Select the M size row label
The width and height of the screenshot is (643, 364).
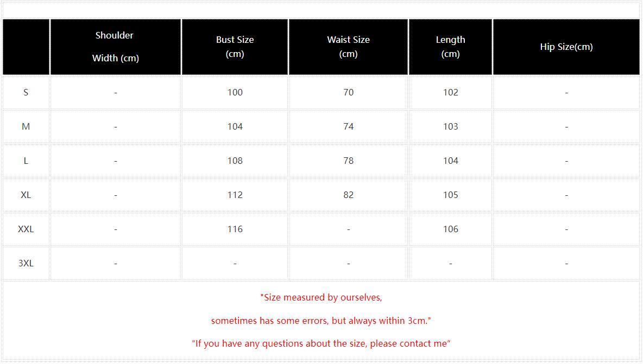coord(26,126)
